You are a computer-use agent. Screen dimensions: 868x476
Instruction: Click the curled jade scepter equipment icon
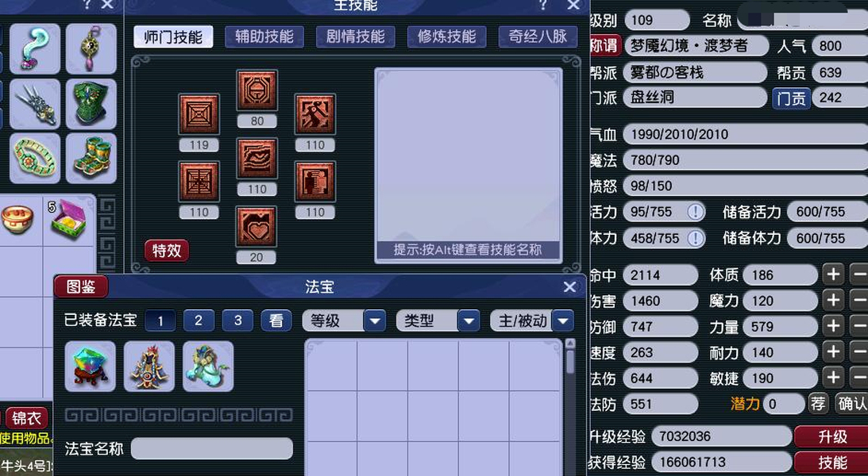coord(35,48)
